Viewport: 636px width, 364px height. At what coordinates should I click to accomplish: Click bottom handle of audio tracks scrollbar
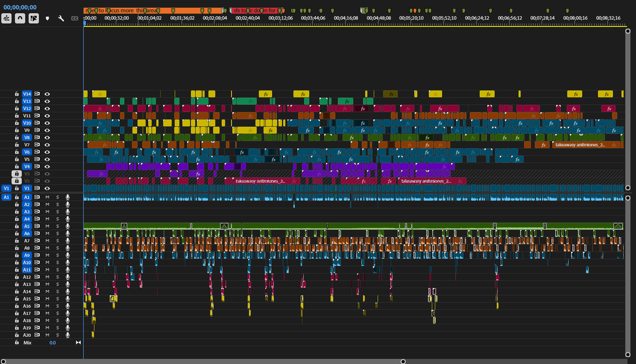click(628, 354)
